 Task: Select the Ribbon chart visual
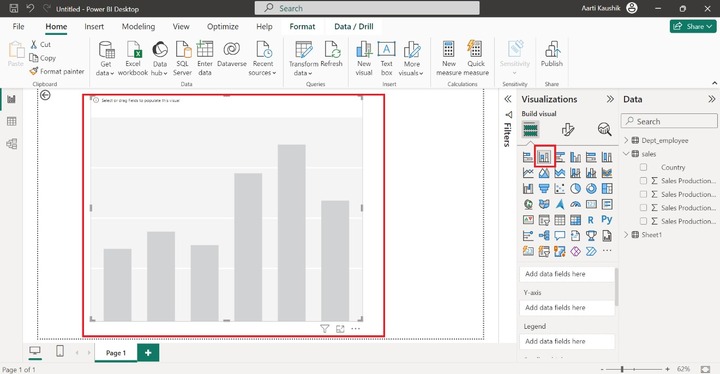(x=607, y=173)
